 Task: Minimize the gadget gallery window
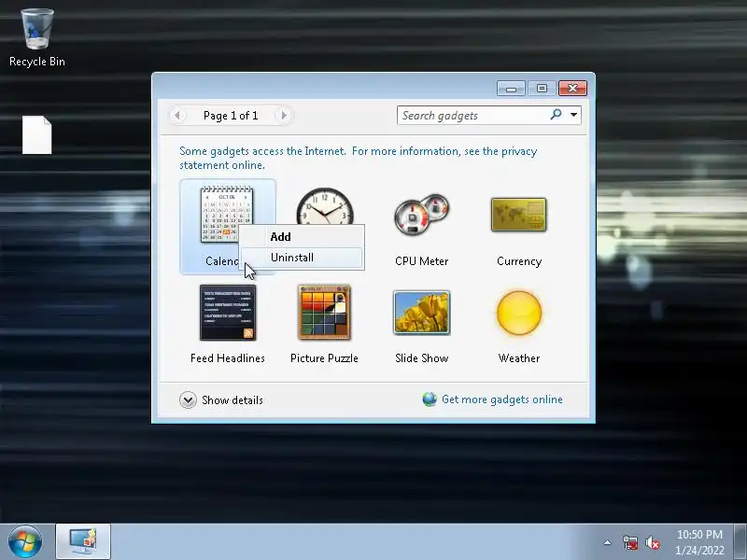pyautogui.click(x=511, y=89)
